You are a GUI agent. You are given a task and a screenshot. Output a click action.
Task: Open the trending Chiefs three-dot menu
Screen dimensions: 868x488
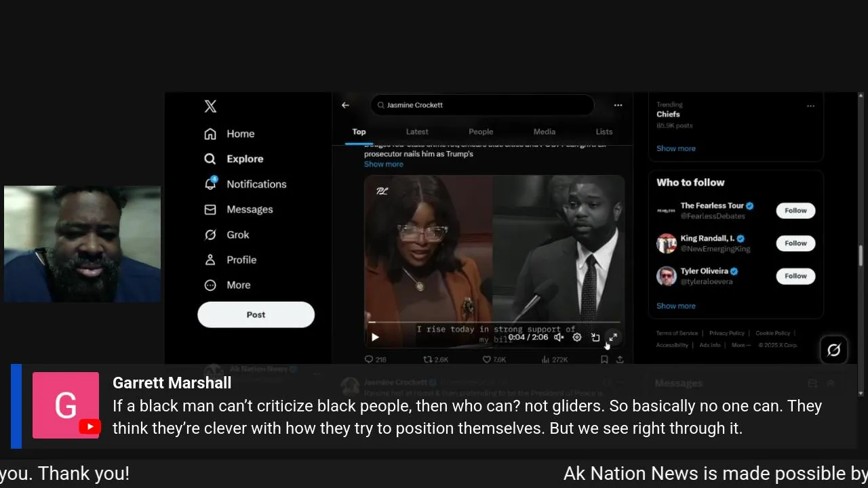(x=810, y=106)
